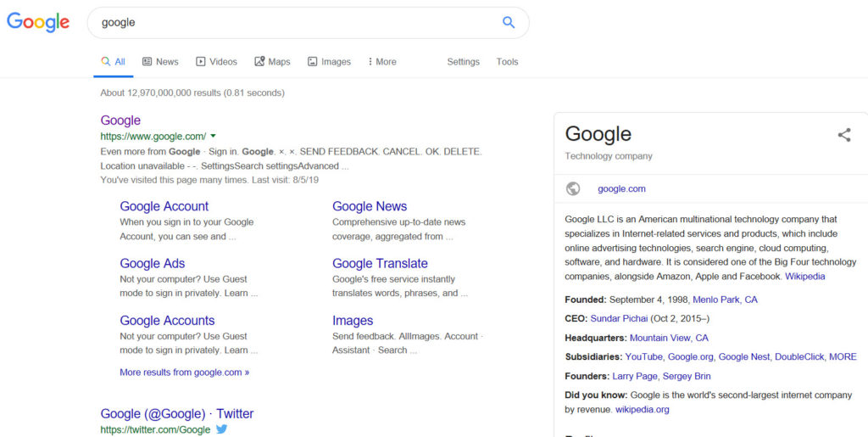Select the Images search tab

[x=329, y=62]
